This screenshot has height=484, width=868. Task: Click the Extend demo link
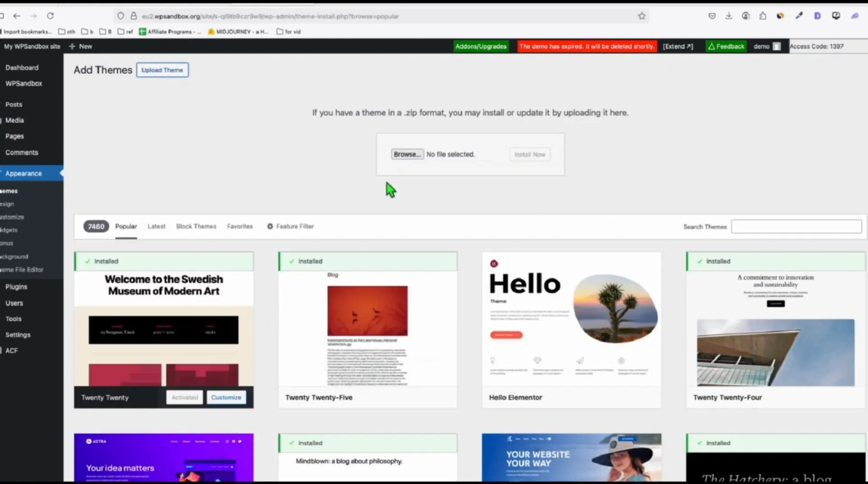[678, 46]
